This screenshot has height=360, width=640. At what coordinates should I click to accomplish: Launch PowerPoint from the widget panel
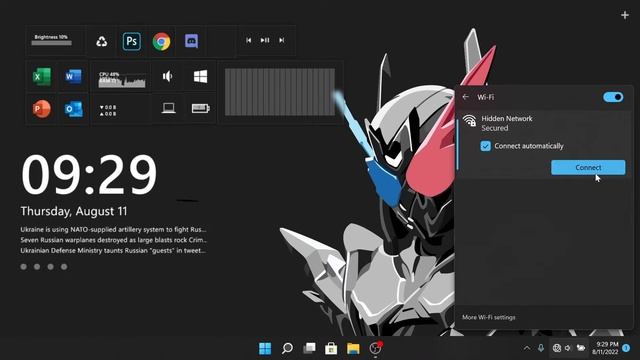coord(42,109)
